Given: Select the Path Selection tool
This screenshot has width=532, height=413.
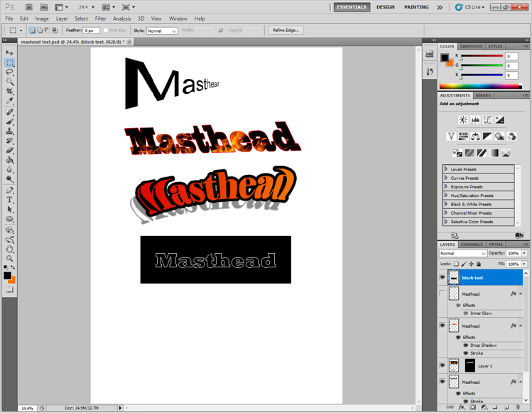Looking at the screenshot, I should [x=9, y=209].
